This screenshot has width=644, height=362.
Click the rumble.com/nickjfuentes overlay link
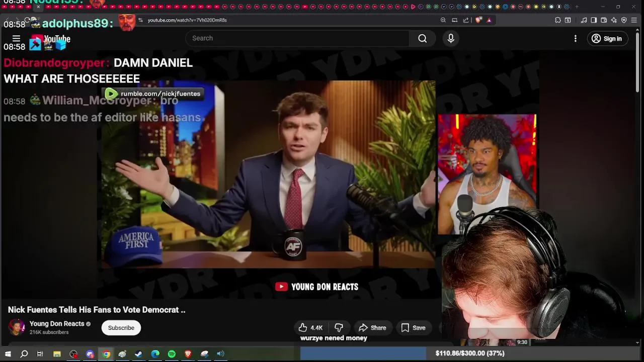153,94
